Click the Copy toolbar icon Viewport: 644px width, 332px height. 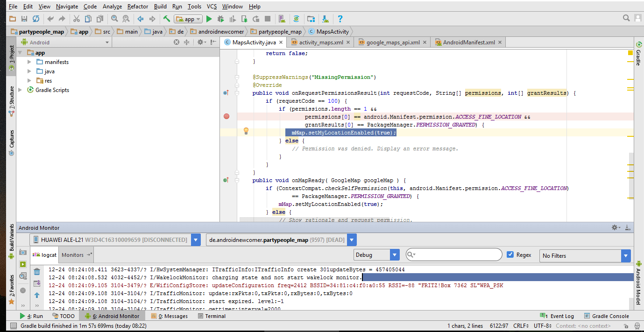point(88,19)
